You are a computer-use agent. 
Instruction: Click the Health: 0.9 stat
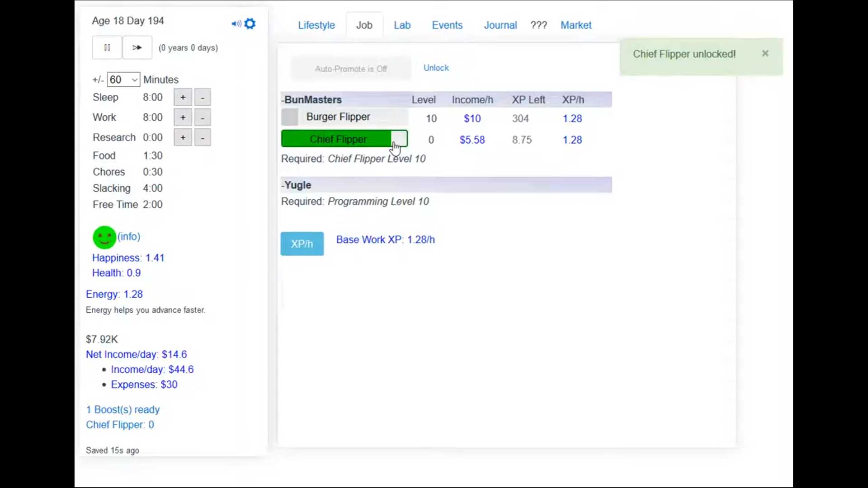pyautogui.click(x=116, y=273)
